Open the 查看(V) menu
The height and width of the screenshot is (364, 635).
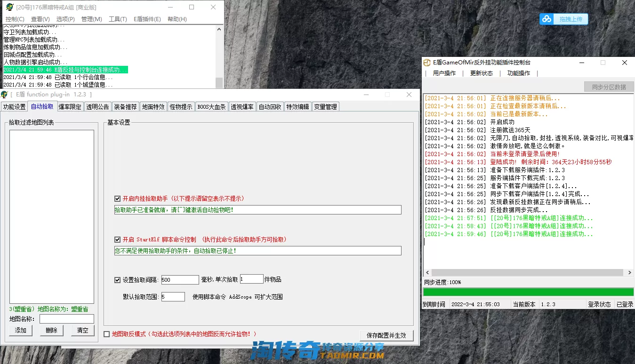point(40,19)
